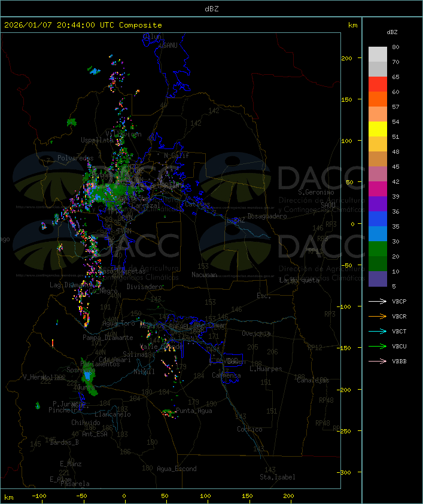This screenshot has width=423, height=504.
Task: Click the km unit label at bottom left
Action: coord(8,497)
